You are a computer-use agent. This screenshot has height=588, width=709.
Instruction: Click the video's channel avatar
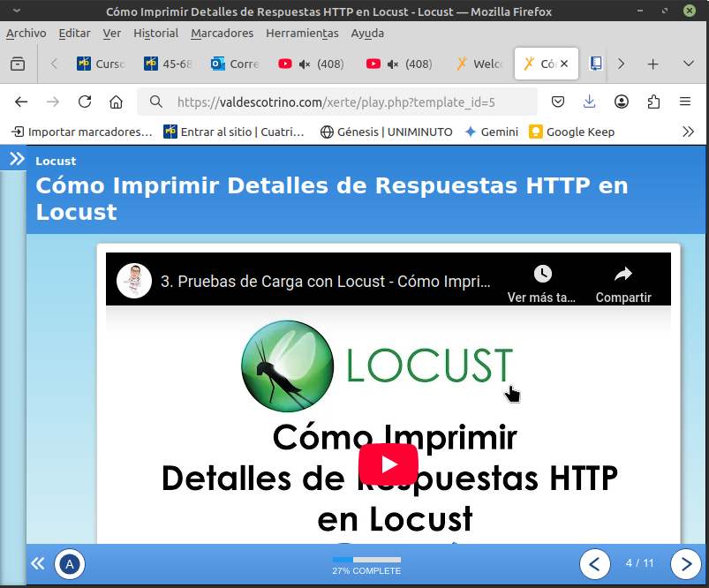134,281
